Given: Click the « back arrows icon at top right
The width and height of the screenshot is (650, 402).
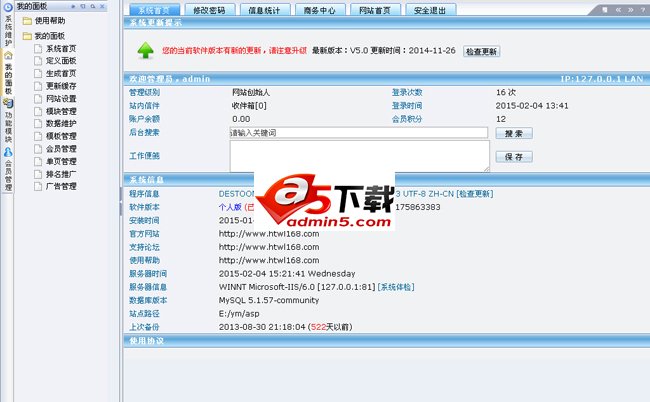Looking at the screenshot, I should (x=618, y=10).
